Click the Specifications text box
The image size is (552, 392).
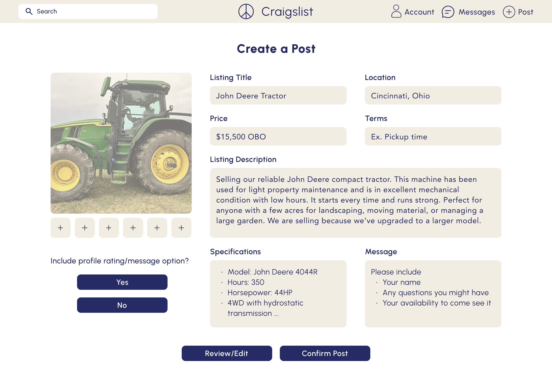(278, 294)
